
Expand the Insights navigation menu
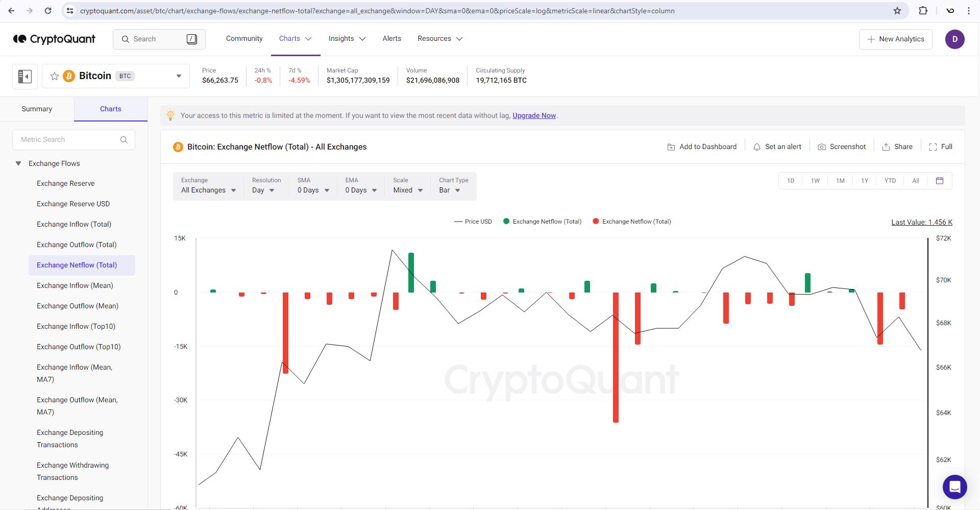tap(347, 39)
